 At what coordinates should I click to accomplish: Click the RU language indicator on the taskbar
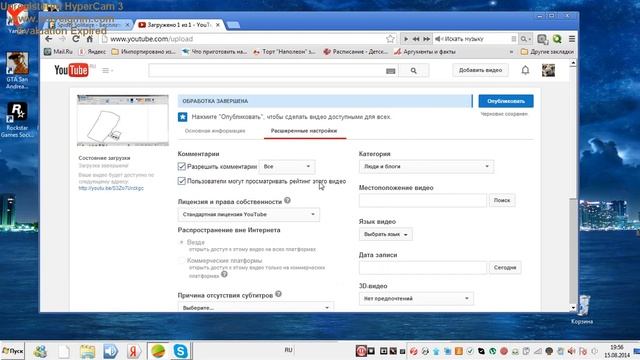[289, 350]
